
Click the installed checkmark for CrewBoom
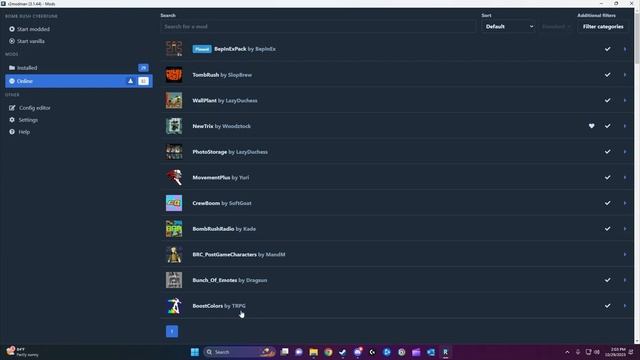click(607, 203)
